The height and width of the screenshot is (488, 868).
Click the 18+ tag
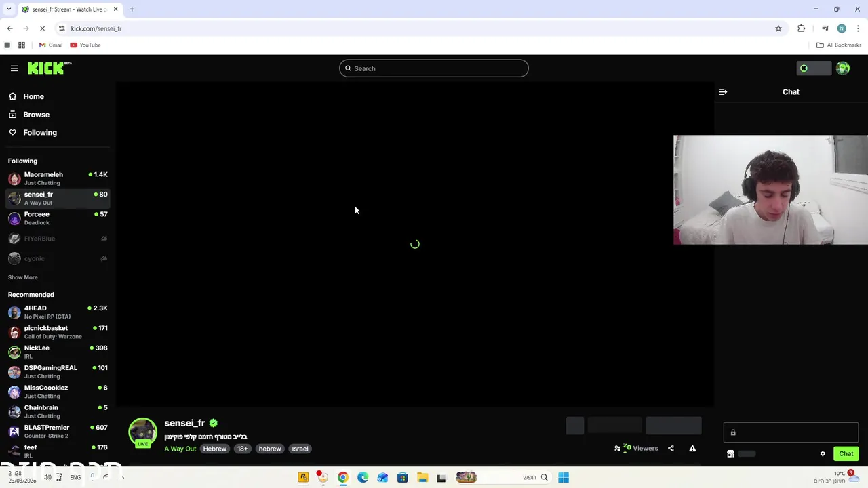click(242, 449)
